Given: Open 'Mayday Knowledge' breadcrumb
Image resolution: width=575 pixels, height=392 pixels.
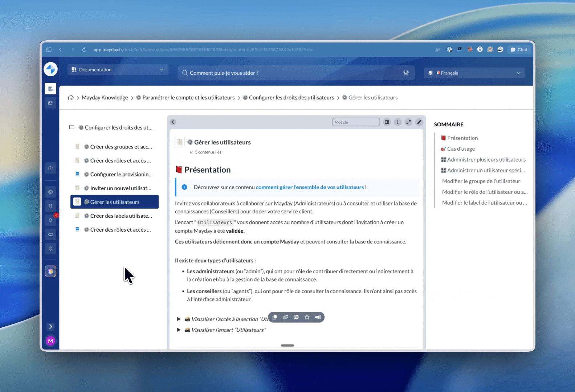Looking at the screenshot, I should (x=105, y=98).
